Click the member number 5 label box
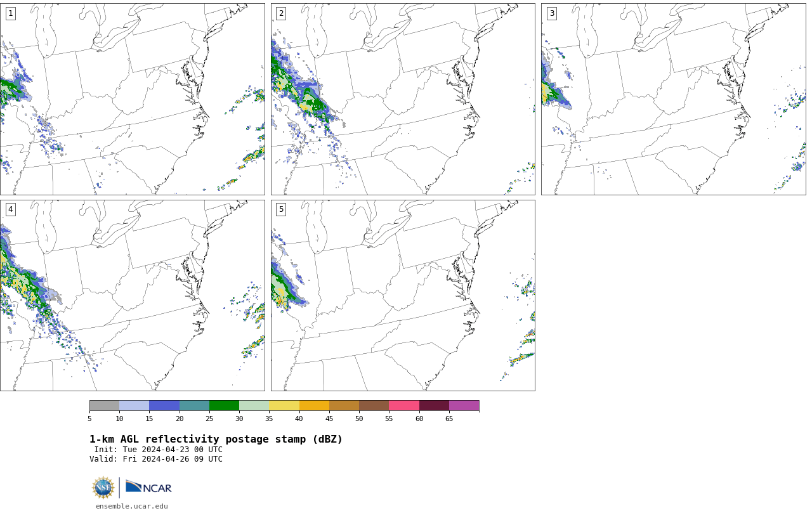The image size is (812, 513). tap(281, 209)
